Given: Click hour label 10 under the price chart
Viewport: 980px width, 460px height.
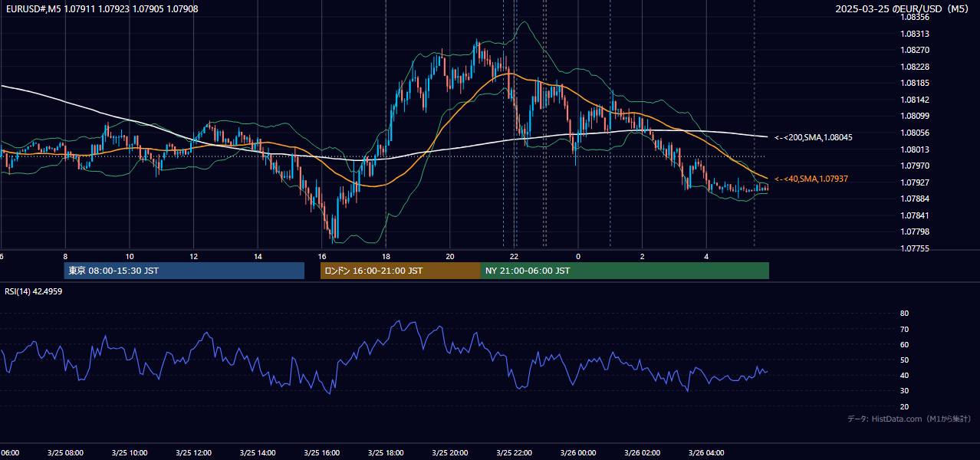Looking at the screenshot, I should pyautogui.click(x=130, y=256).
